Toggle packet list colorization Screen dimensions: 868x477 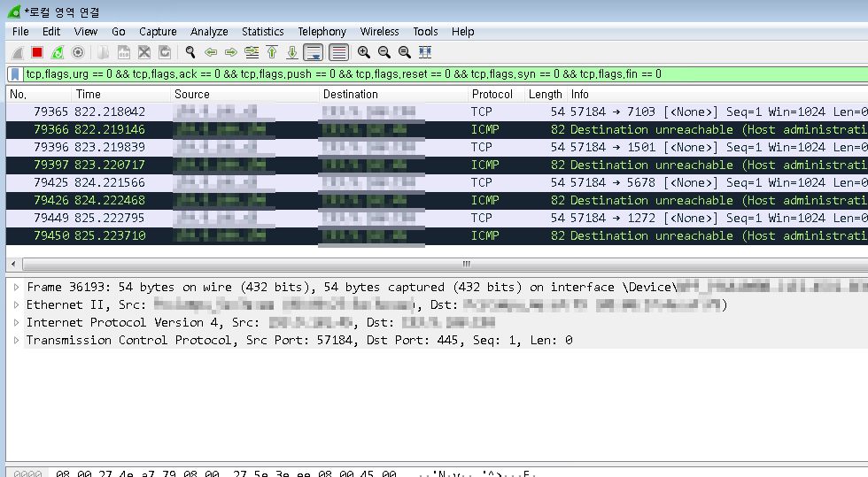(338, 53)
